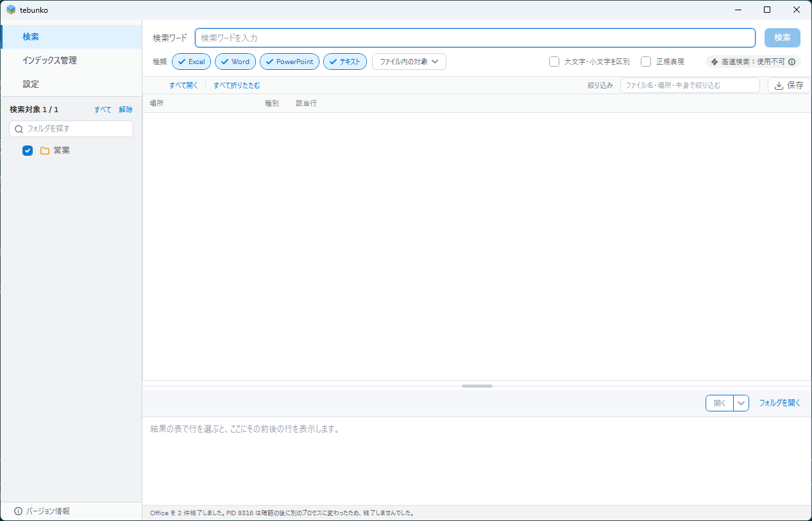
Task: Go to the 設定 section
Action: [71, 84]
